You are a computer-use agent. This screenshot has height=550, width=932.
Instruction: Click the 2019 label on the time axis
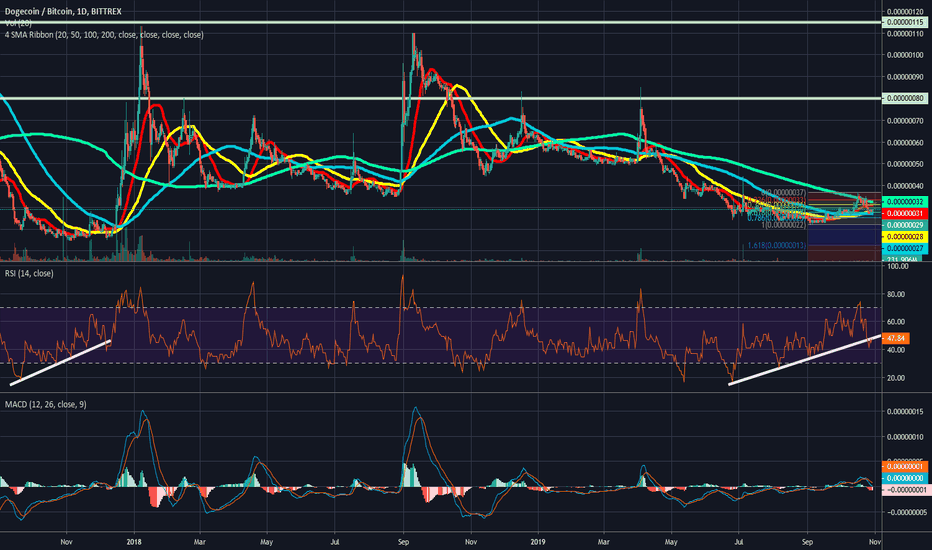(539, 542)
